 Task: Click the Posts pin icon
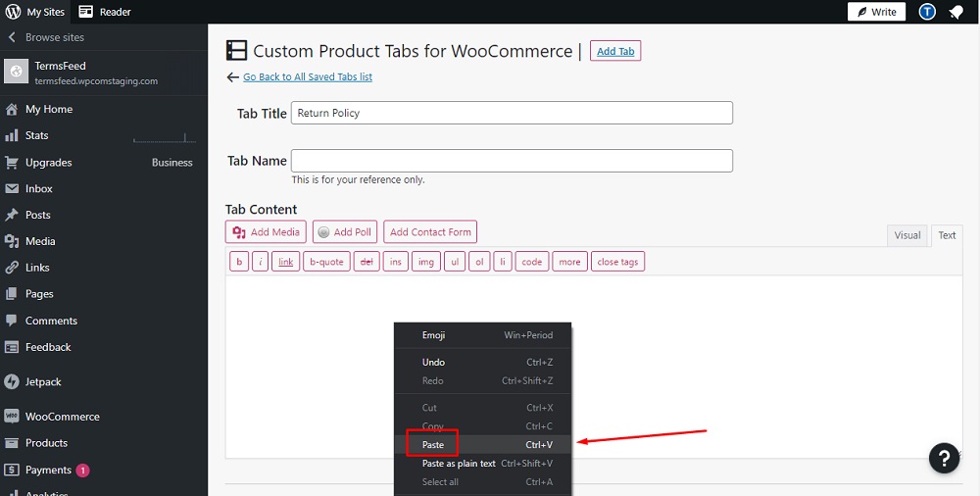coord(11,216)
